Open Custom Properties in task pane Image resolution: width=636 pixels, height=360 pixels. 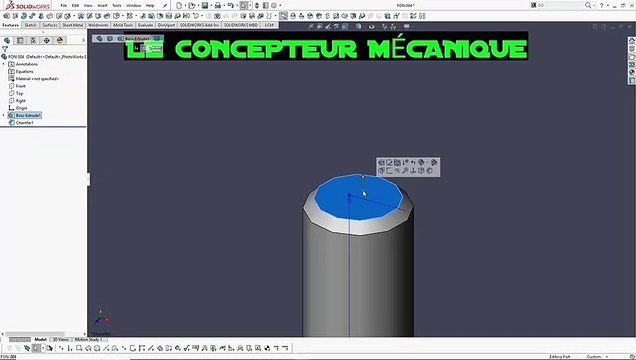click(x=632, y=81)
